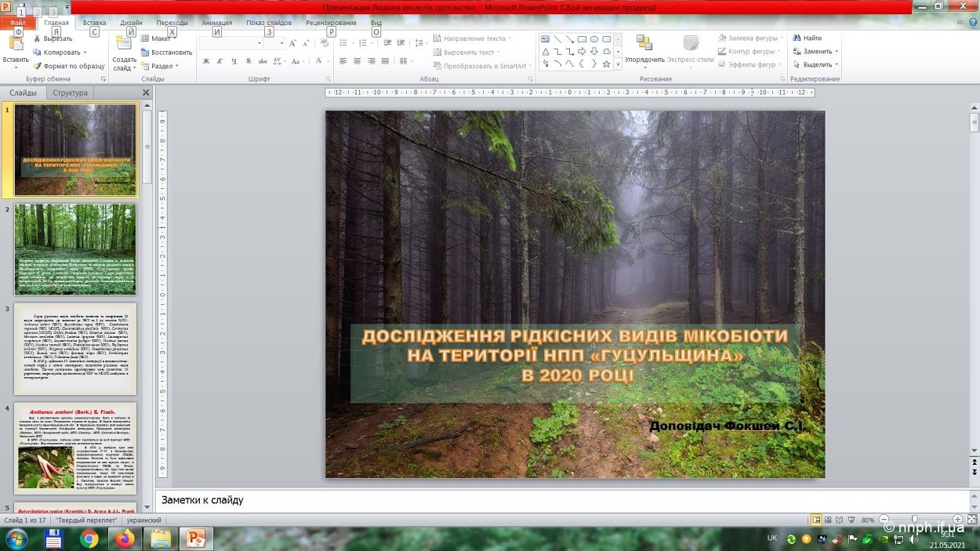Click the Paste (Вставить) clipboard icon
This screenshot has width=980, height=551.
coord(16,44)
